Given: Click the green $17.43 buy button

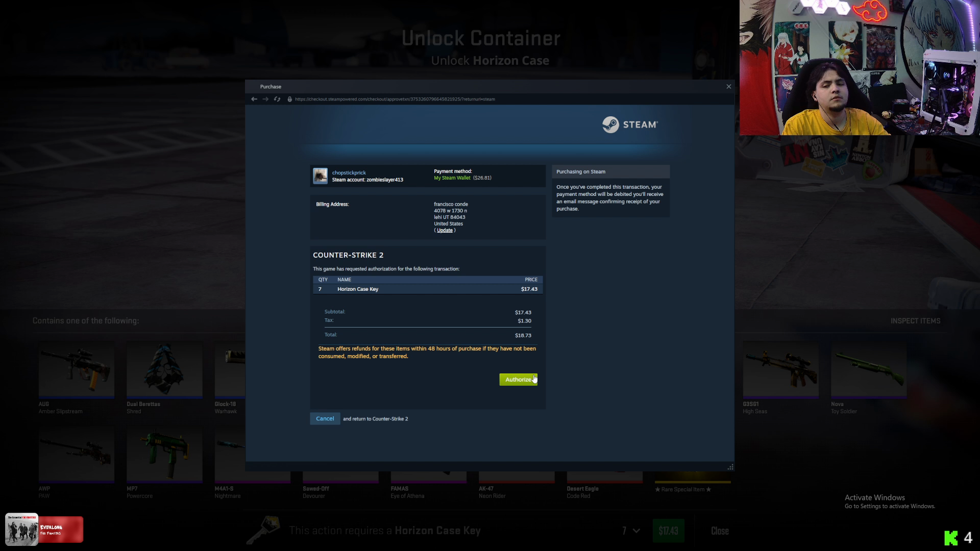Looking at the screenshot, I should click(x=668, y=531).
